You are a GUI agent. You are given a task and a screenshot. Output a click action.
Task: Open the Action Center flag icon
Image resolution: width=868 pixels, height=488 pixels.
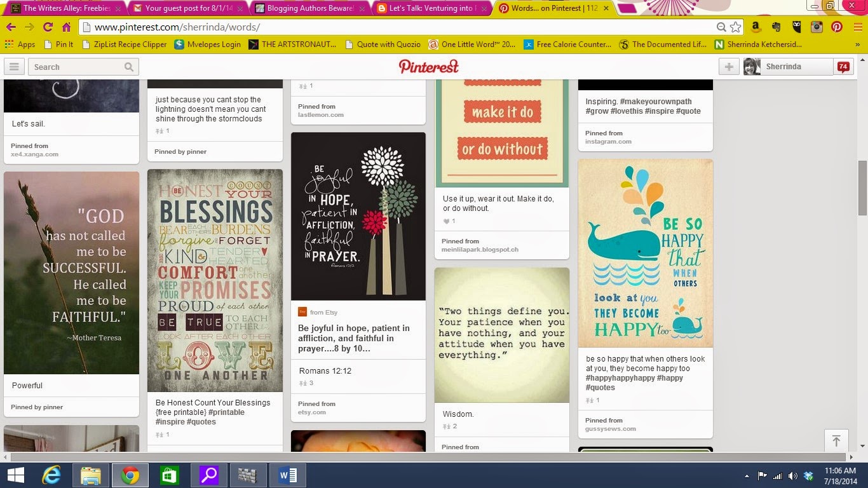(x=763, y=476)
